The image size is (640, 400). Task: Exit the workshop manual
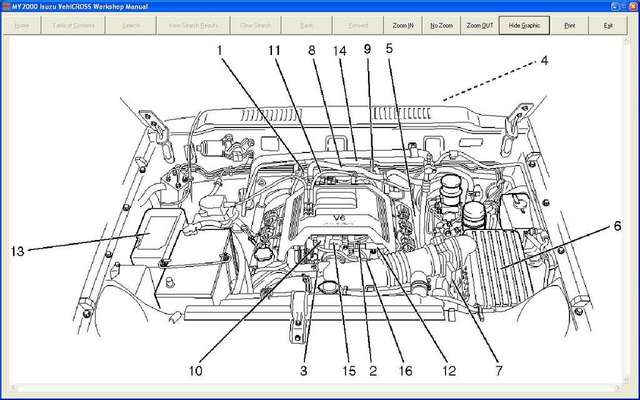click(608, 25)
